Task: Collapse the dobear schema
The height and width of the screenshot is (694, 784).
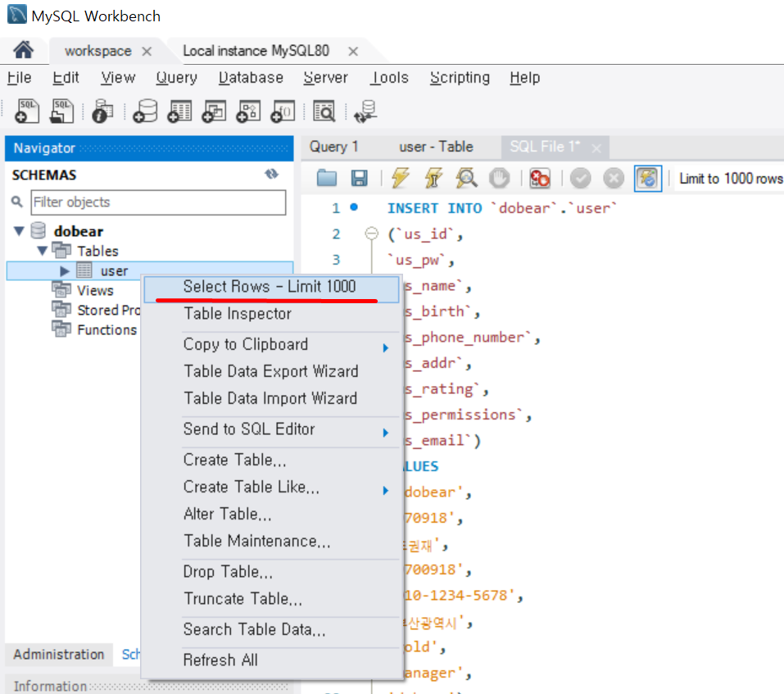Action: tap(19, 231)
